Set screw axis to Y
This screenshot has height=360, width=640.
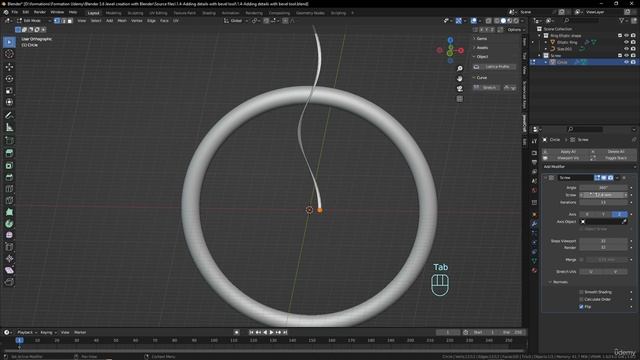click(x=603, y=214)
